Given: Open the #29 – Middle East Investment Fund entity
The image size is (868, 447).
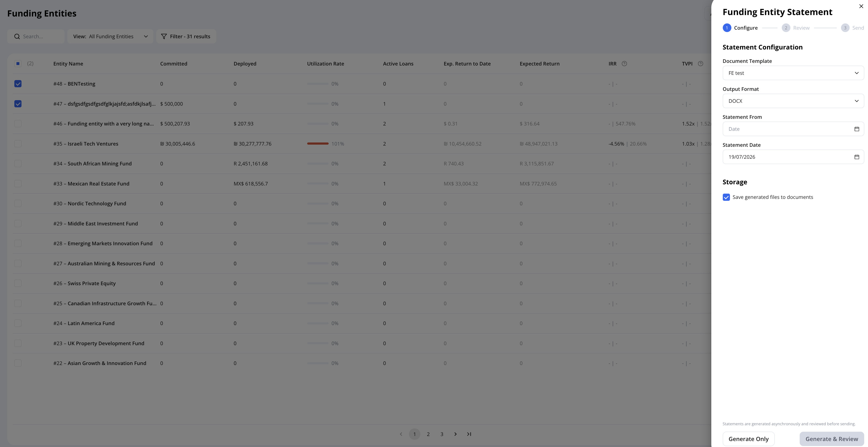Looking at the screenshot, I should (x=95, y=224).
